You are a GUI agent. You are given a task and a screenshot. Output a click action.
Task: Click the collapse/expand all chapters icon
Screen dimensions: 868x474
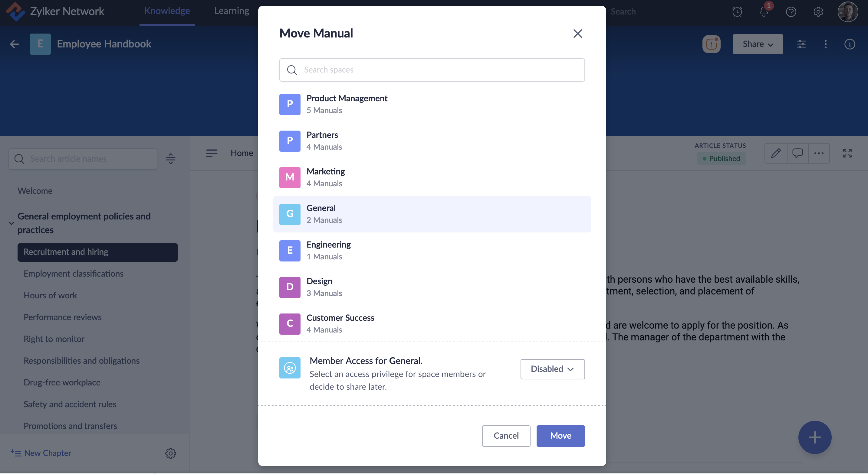[170, 159]
